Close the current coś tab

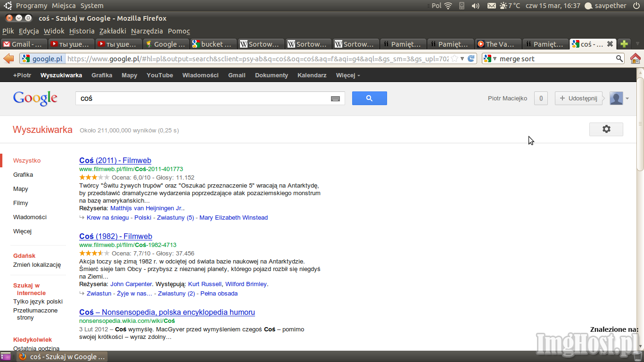[x=610, y=44]
